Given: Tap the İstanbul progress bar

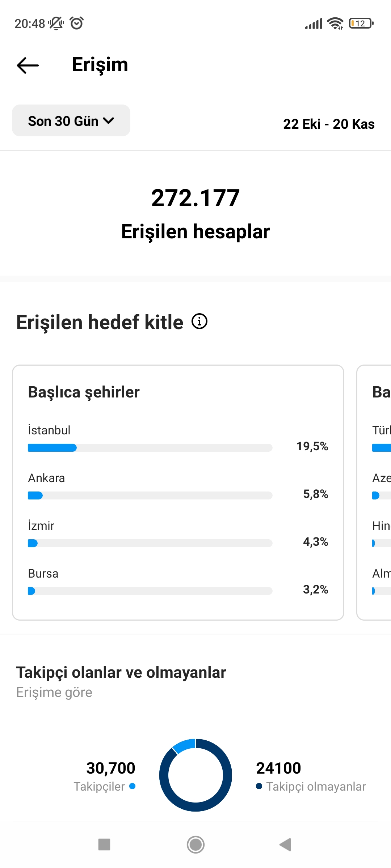Looking at the screenshot, I should (x=150, y=448).
